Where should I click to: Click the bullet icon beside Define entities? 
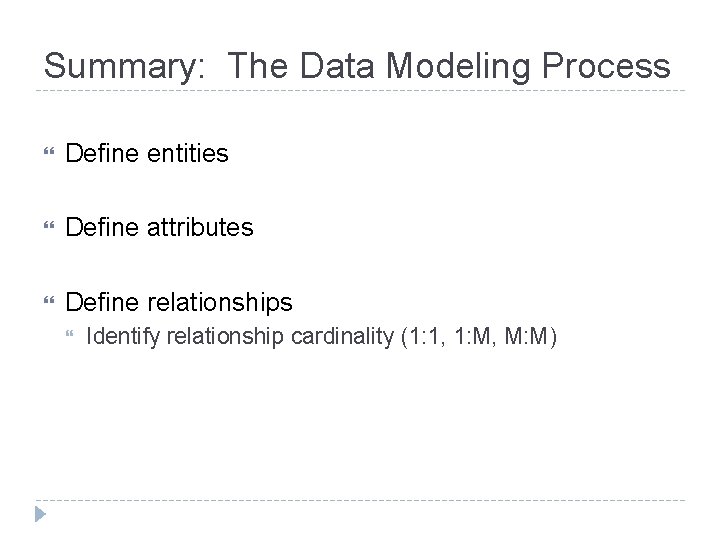pyautogui.click(x=42, y=154)
